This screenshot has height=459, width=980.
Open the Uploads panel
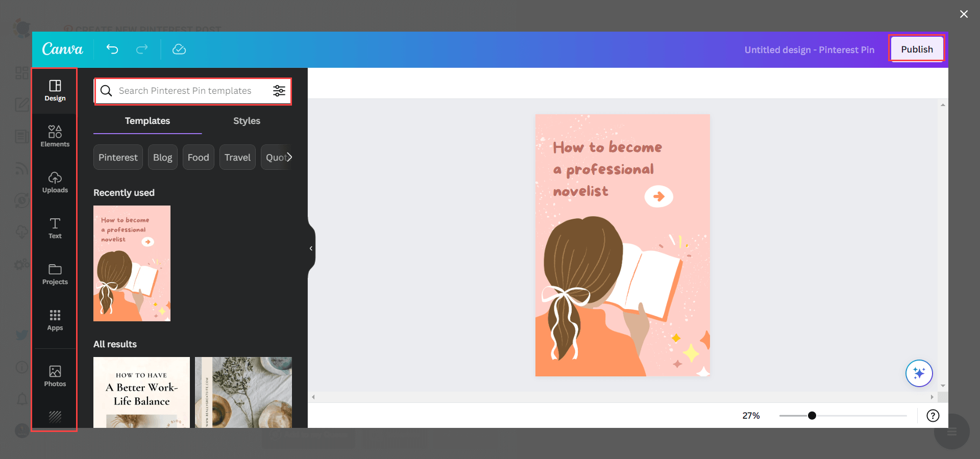[x=55, y=182]
